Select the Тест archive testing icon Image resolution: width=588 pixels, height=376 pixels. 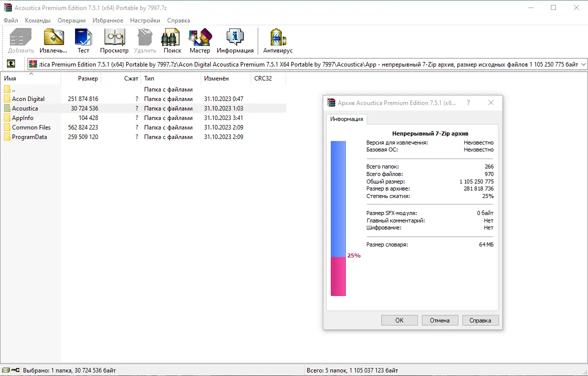click(x=83, y=37)
